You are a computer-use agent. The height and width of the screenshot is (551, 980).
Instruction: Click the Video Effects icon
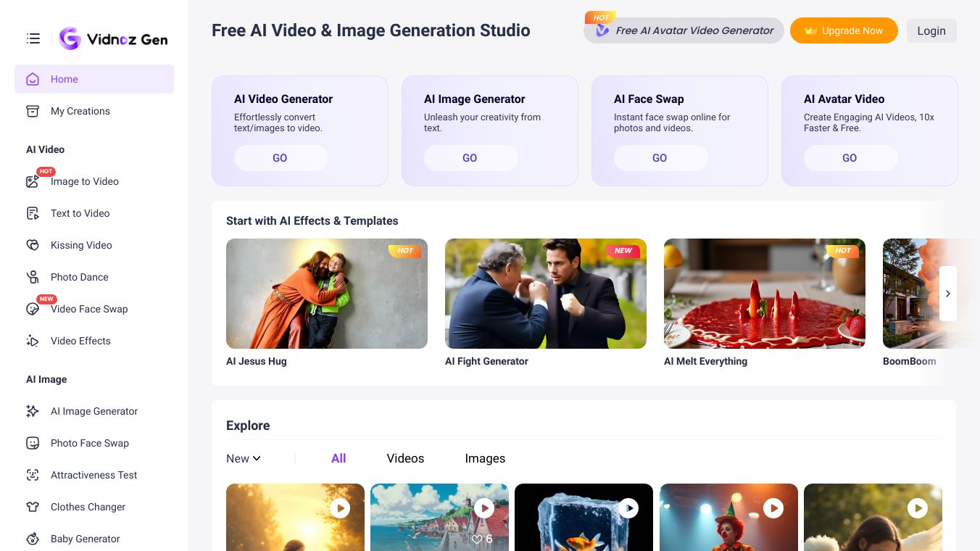(x=33, y=341)
